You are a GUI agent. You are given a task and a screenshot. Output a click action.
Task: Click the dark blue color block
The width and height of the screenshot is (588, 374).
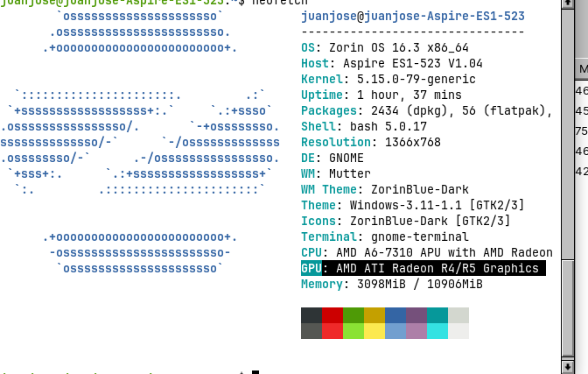(395, 315)
